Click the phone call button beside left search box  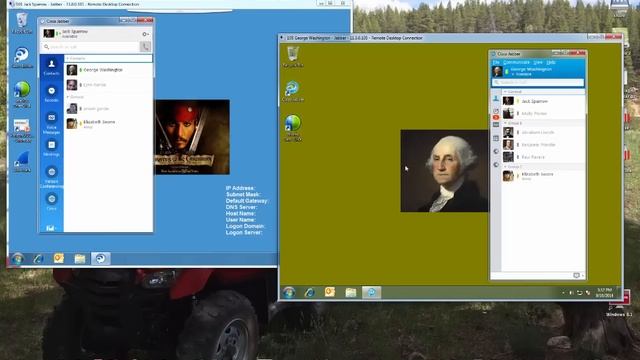145,47
